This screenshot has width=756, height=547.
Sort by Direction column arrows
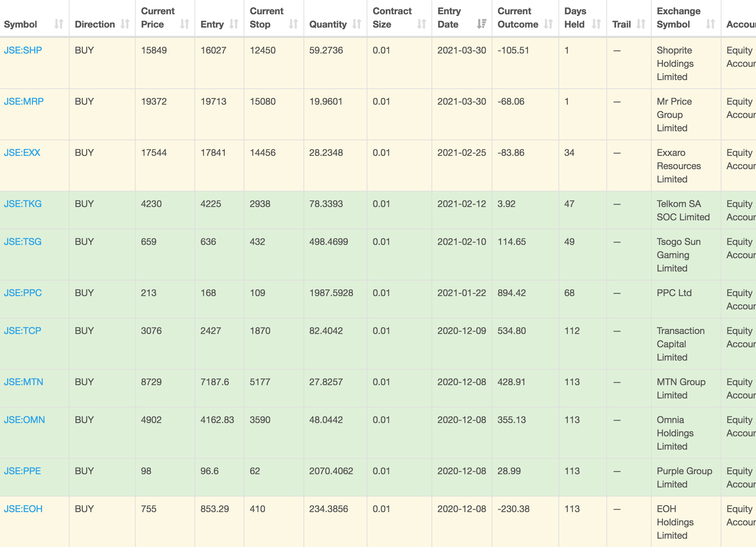(x=125, y=24)
